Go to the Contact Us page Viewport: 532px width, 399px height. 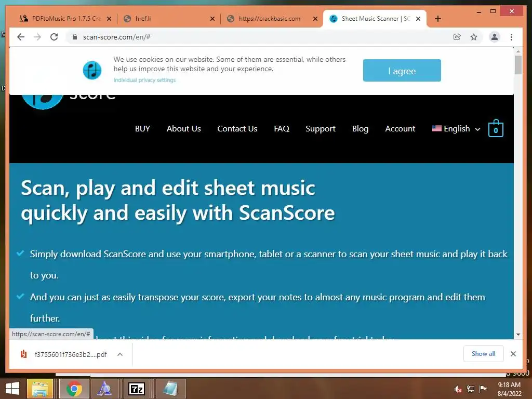click(x=237, y=129)
